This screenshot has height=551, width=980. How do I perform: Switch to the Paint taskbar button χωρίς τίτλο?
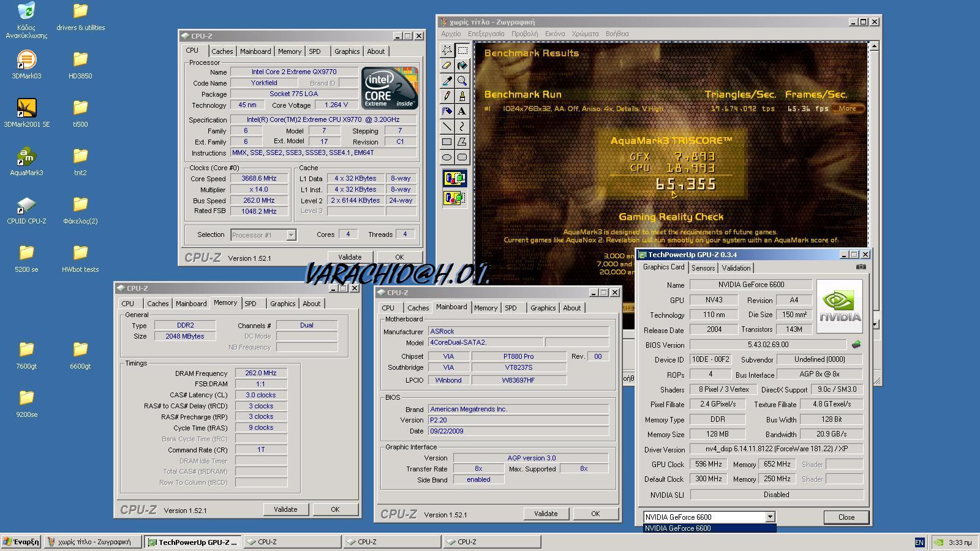pos(92,542)
